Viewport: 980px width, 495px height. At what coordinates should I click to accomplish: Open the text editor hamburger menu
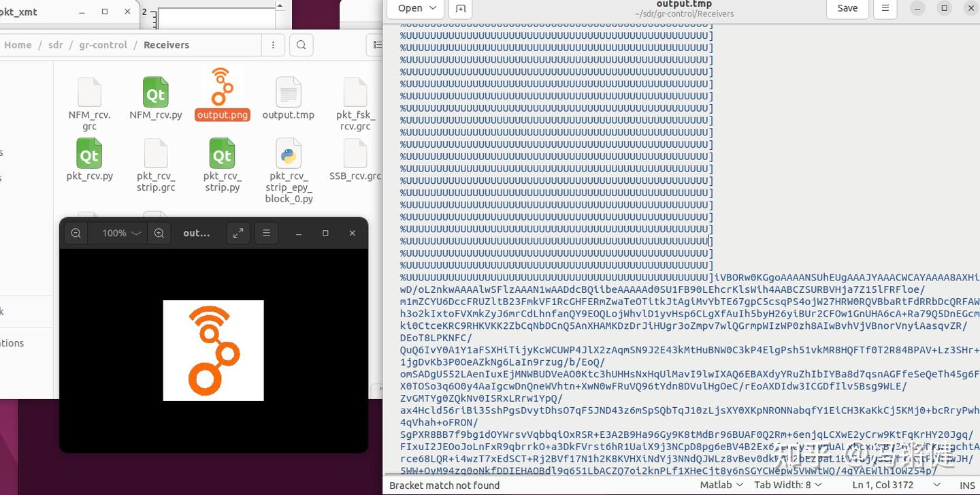pos(885,8)
